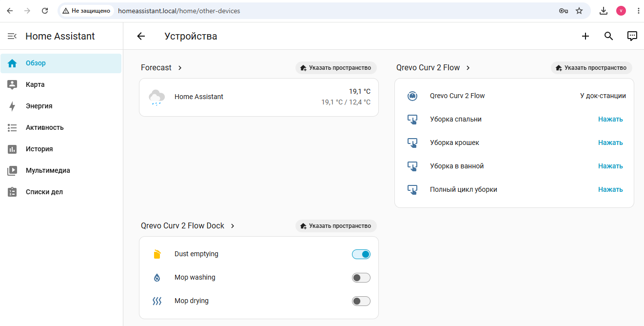Viewport: 644px width, 326px height.
Task: Click the rainy weather cloud icon
Action: (156, 97)
